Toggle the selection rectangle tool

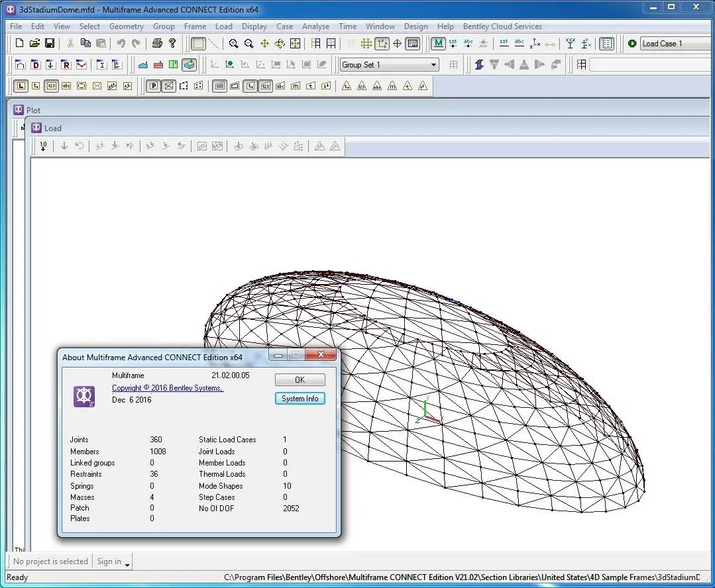point(198,44)
